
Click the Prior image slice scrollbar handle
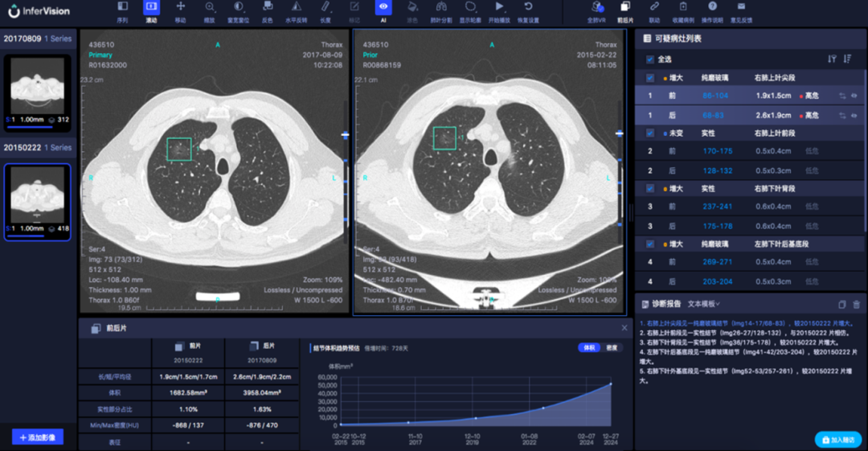pyautogui.click(x=620, y=133)
